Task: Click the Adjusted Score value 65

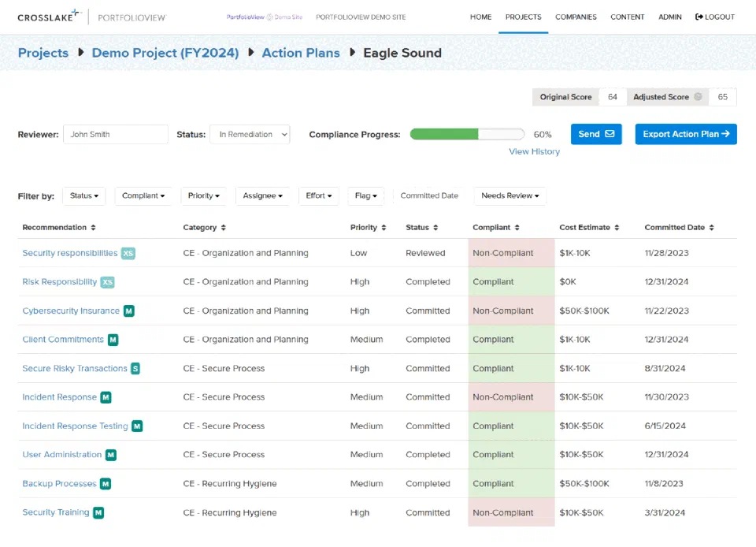Action: tap(722, 97)
